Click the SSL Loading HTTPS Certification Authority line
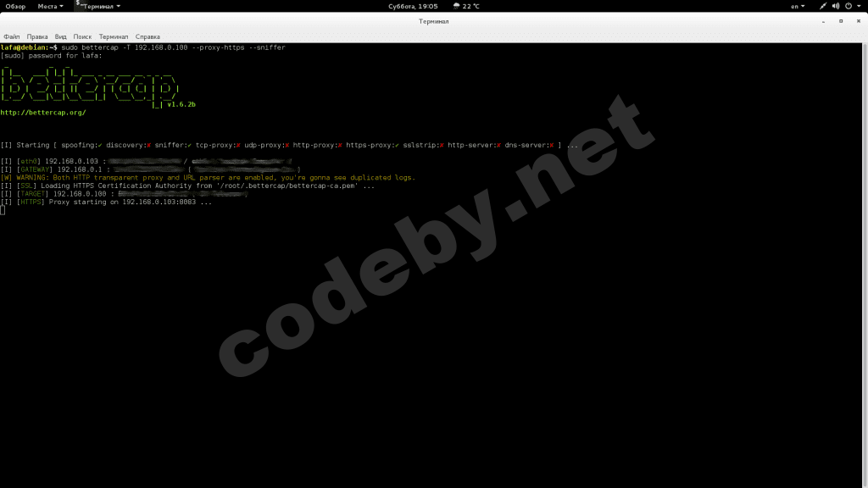This screenshot has height=488, width=868. click(187, 186)
